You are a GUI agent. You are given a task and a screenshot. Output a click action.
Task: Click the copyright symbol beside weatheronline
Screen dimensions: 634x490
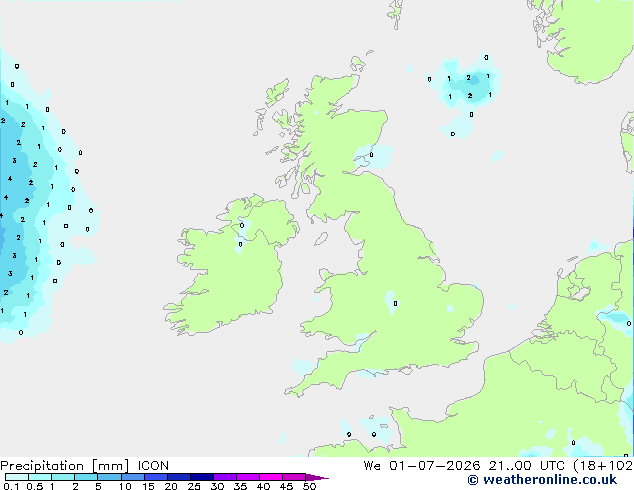[472, 480]
